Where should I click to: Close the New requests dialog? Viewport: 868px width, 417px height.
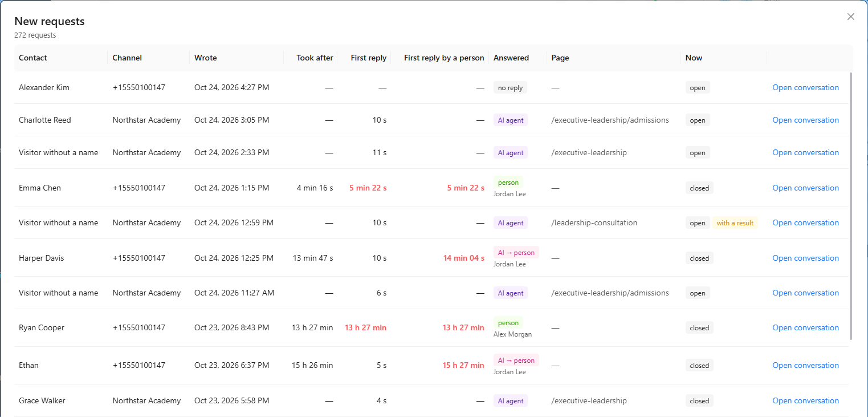[x=851, y=17]
